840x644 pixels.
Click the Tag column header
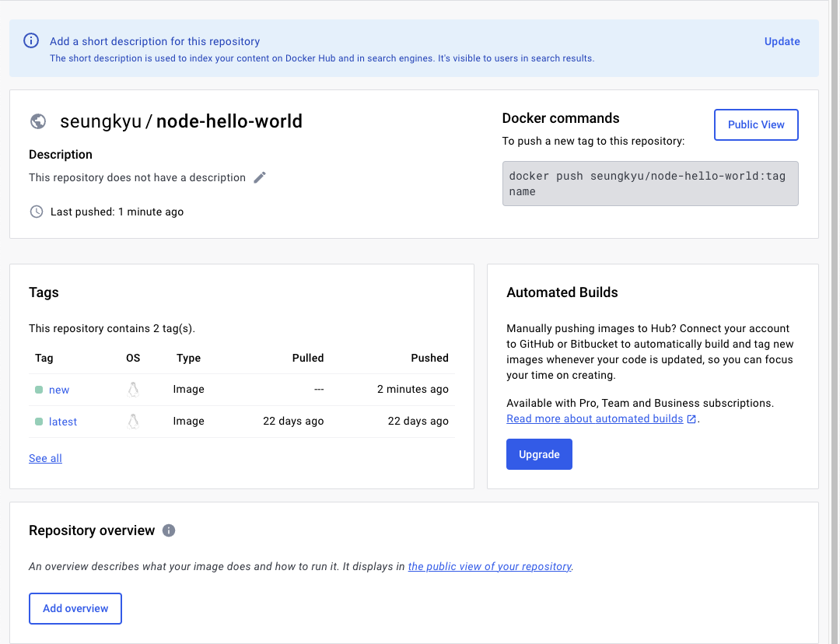click(x=44, y=358)
